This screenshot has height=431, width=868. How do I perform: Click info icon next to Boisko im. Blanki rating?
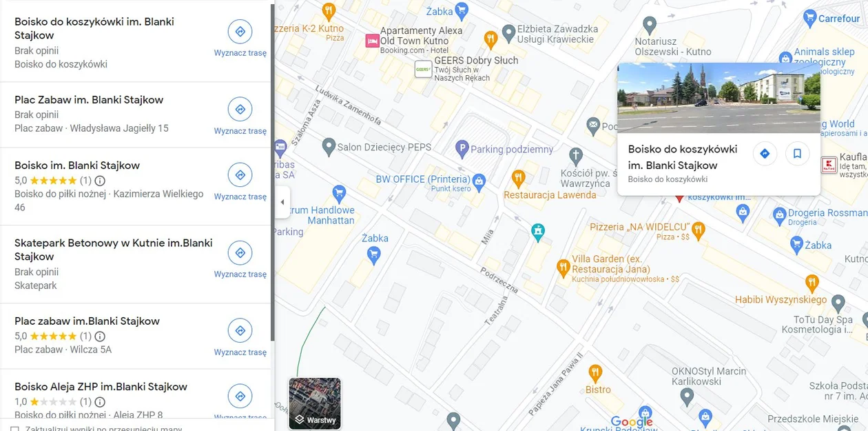100,181
